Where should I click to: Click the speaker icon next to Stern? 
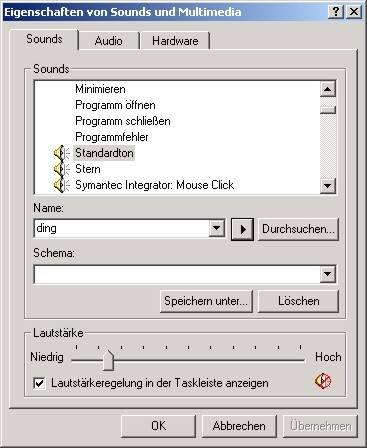tap(62, 169)
